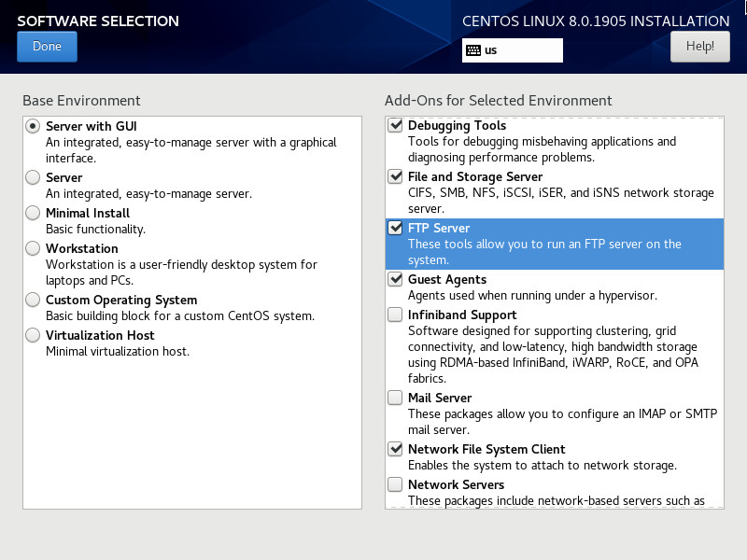Uncheck Network File System Client checkbox

(395, 449)
